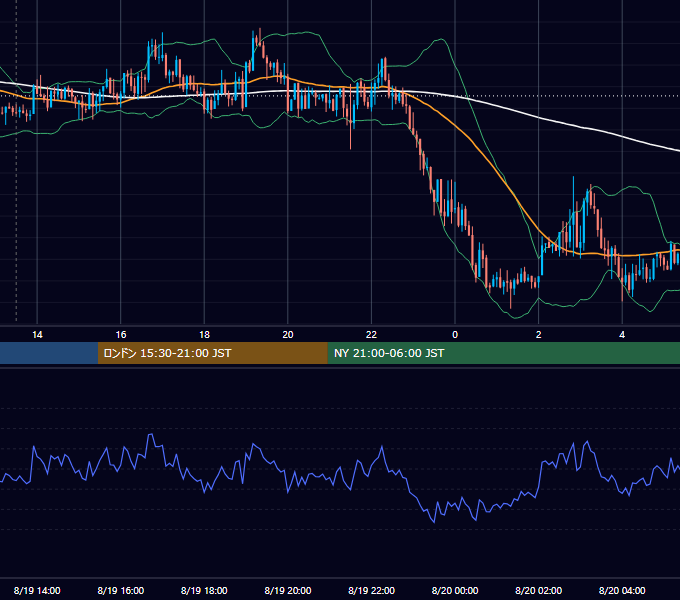Click hour label 14 on upper axis

coord(37,334)
